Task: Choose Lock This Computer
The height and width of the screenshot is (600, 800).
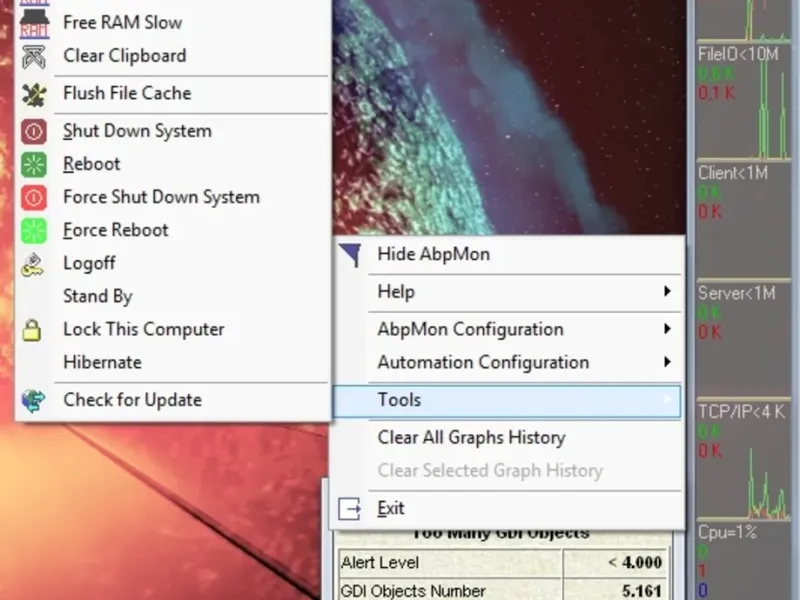Action: (x=173, y=329)
